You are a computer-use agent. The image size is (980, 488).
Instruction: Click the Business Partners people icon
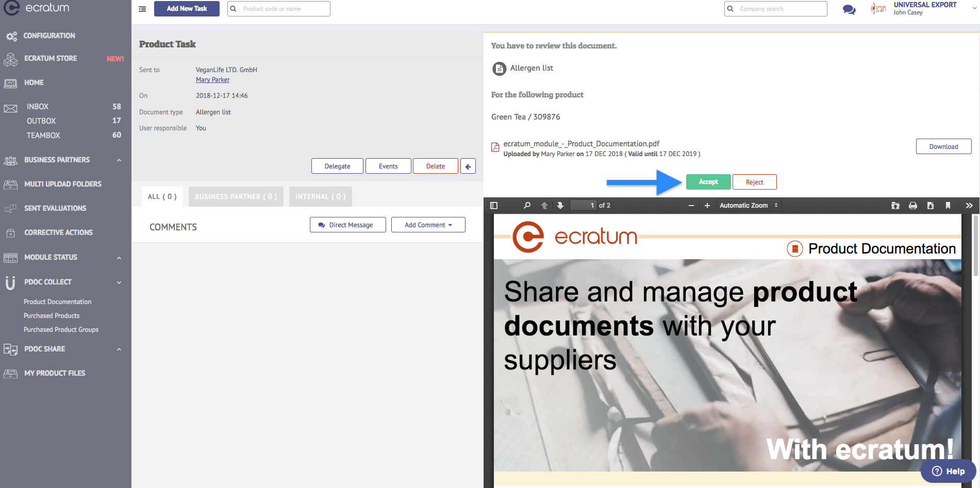[10, 160]
